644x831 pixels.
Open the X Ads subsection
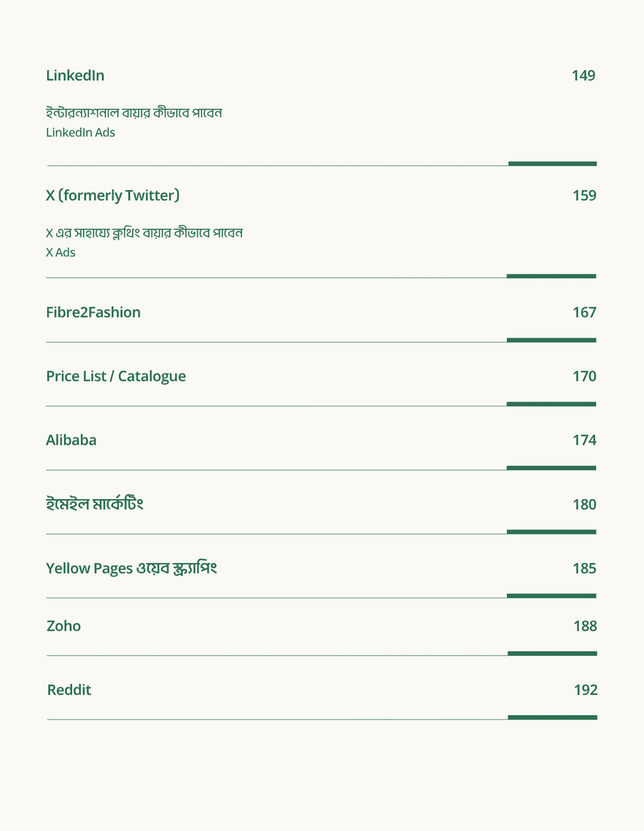pos(61,253)
